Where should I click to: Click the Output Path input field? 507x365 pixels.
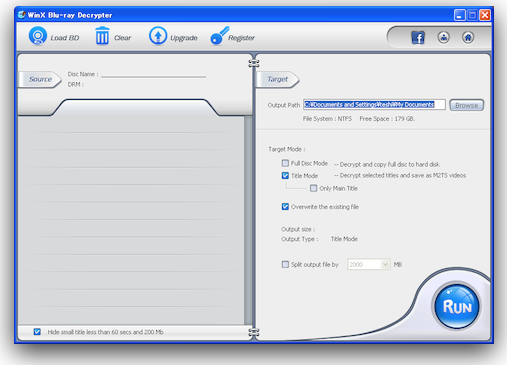374,105
